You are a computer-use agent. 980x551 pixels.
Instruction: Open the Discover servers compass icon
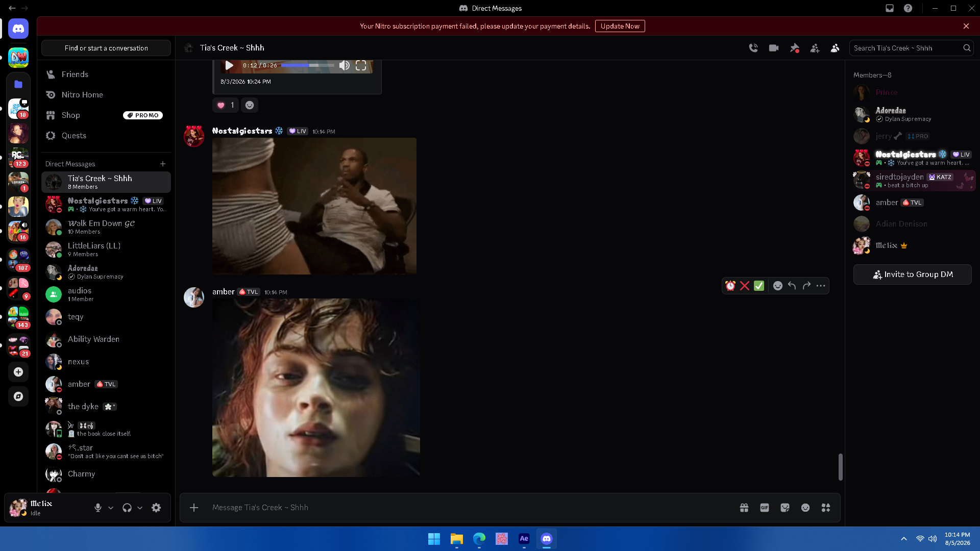coord(18,396)
